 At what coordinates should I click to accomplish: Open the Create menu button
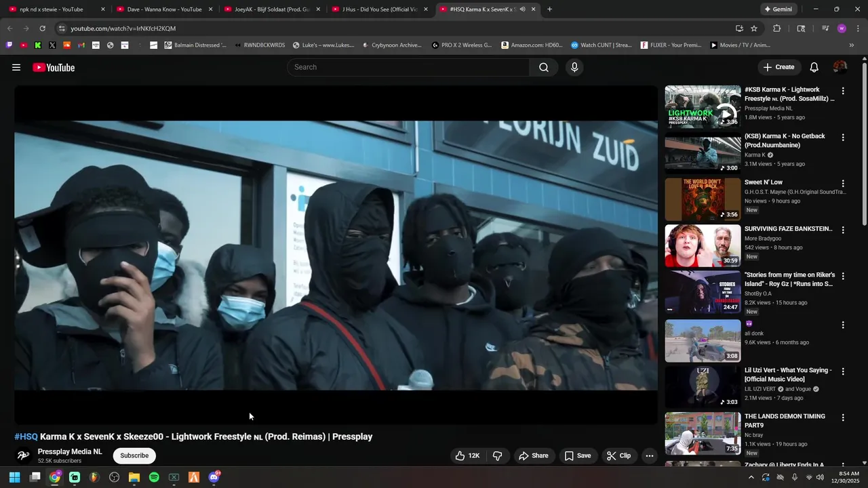point(778,67)
